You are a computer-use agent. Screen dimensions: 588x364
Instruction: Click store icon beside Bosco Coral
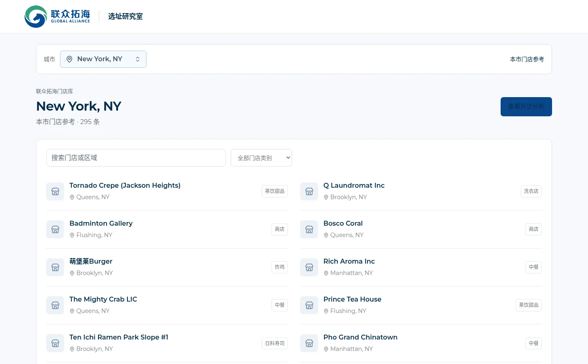(309, 229)
